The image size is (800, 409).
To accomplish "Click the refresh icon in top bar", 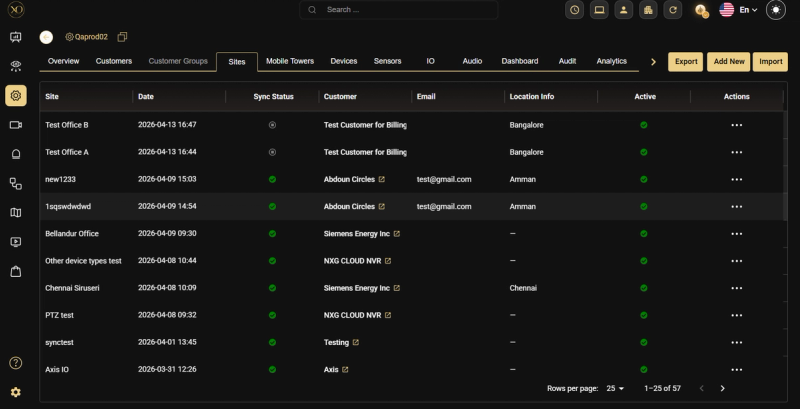I will (672, 10).
